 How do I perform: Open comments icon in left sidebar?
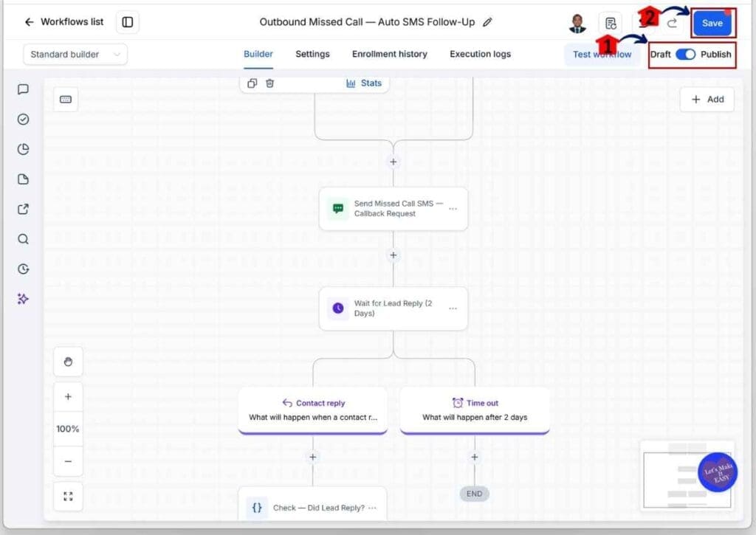point(23,89)
